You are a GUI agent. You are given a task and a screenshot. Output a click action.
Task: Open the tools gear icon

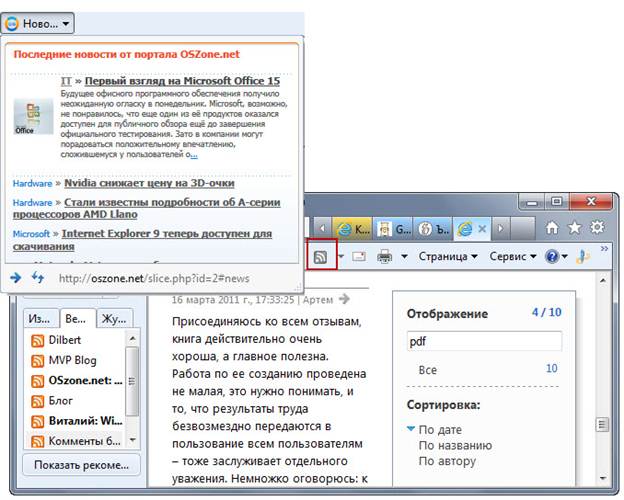tap(597, 227)
